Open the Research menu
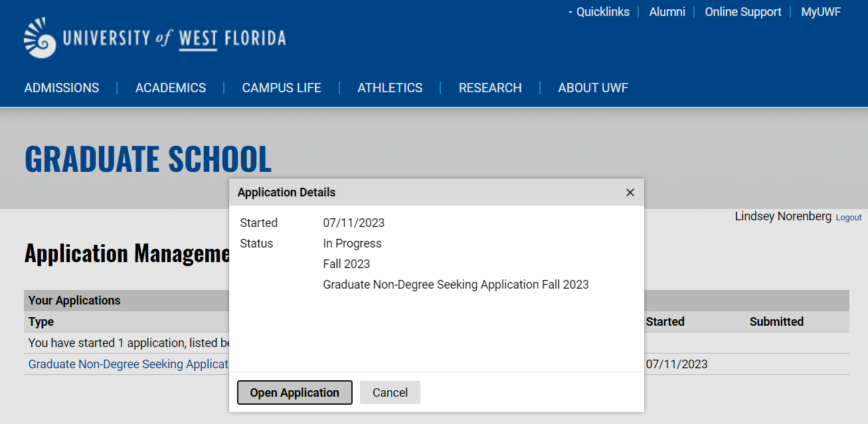The width and height of the screenshot is (868, 424). (x=490, y=88)
